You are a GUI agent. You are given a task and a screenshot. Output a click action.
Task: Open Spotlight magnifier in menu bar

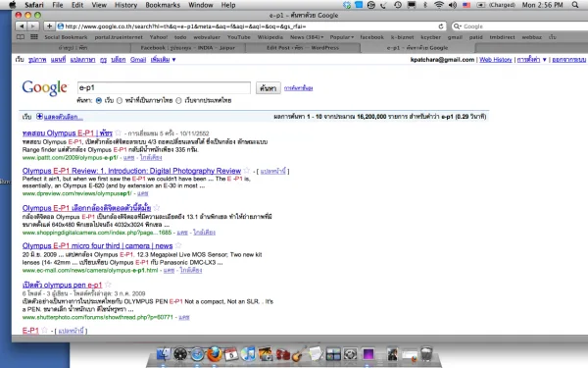(575, 5)
